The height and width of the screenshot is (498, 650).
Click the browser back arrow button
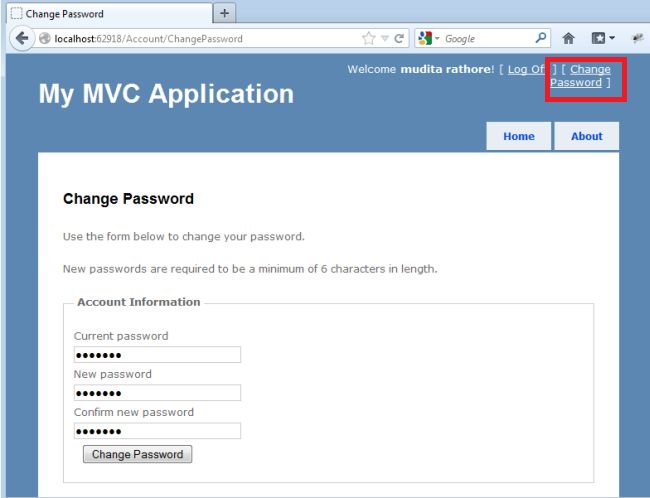pyautogui.click(x=22, y=39)
